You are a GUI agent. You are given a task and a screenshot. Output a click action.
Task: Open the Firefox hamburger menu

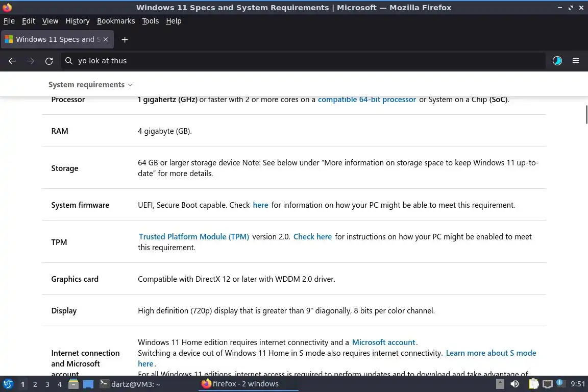coord(576,60)
